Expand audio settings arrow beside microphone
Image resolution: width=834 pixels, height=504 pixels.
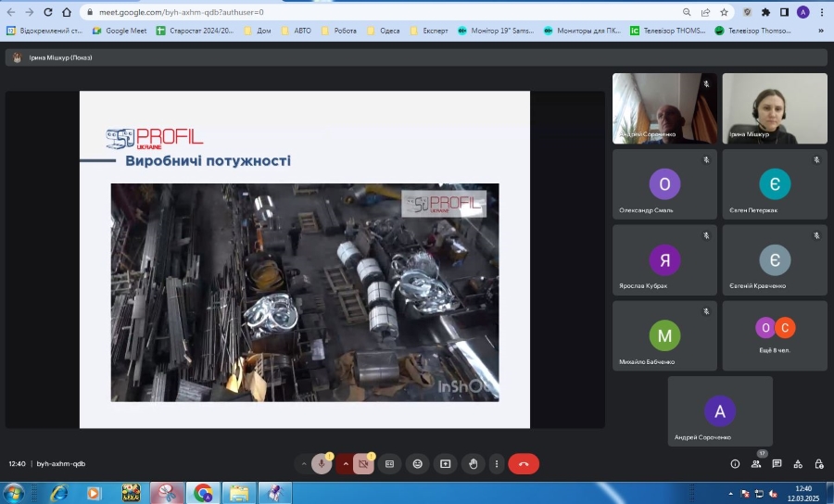point(303,463)
